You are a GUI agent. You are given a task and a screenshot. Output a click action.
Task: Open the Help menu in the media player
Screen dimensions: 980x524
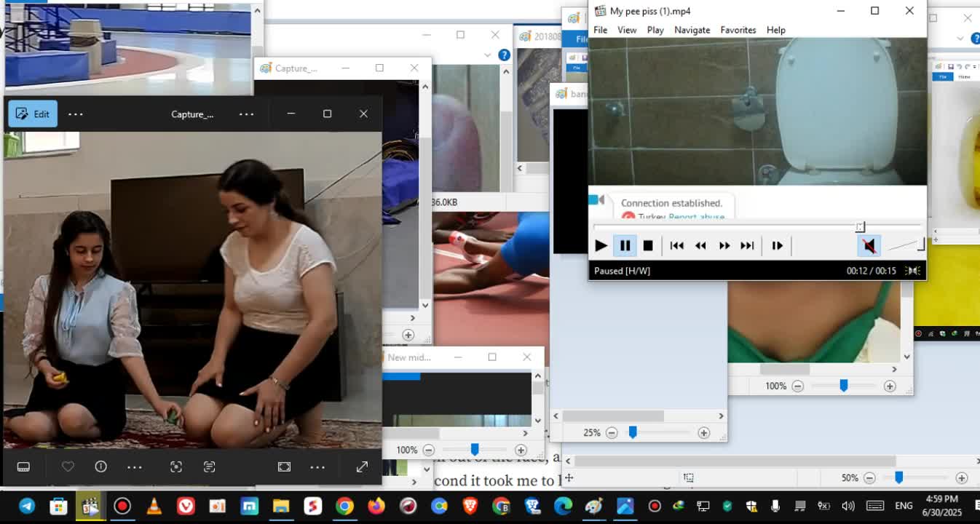click(776, 30)
